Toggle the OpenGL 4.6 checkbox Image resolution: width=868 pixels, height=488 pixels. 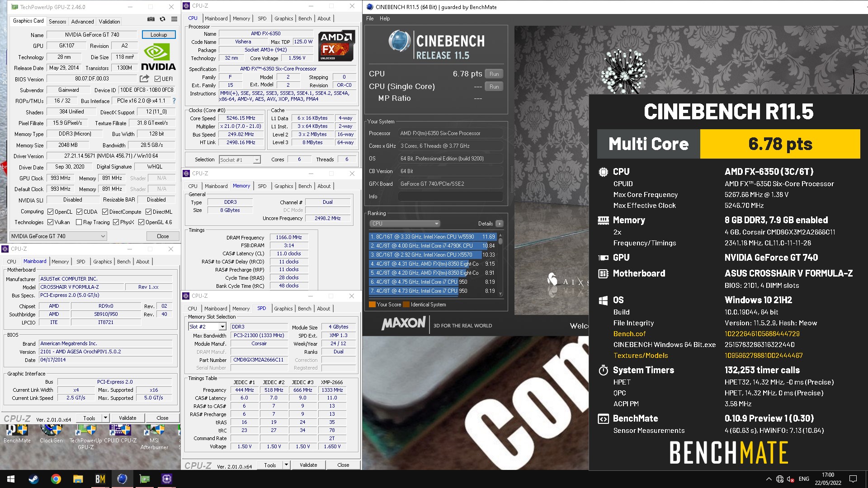141,222
